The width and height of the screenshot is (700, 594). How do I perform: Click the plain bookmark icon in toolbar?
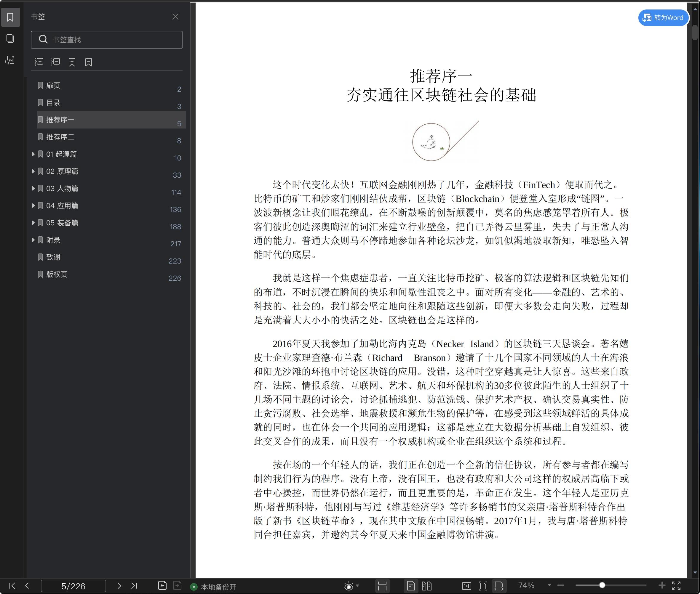[89, 62]
